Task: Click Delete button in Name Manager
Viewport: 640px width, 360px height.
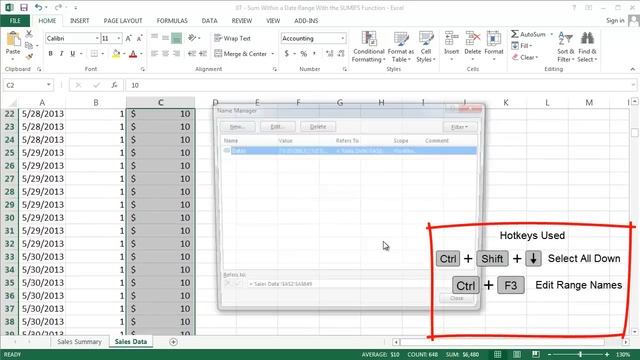Action: (x=318, y=127)
